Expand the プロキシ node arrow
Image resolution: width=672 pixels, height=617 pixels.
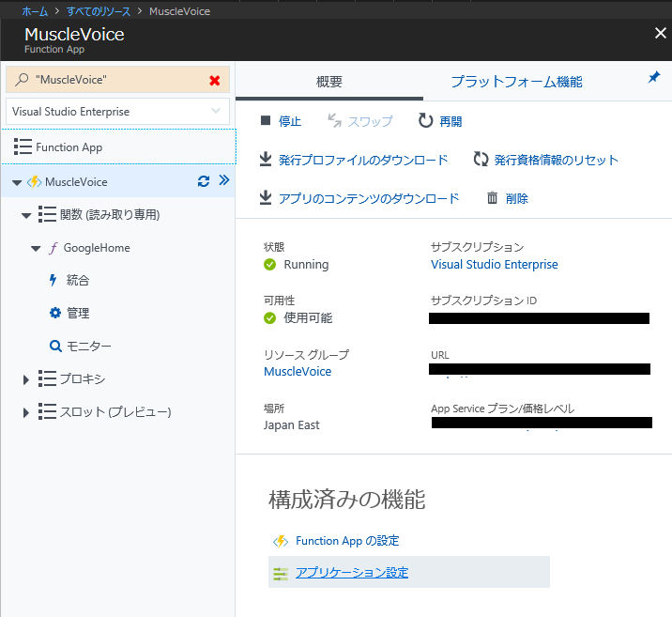(x=26, y=379)
